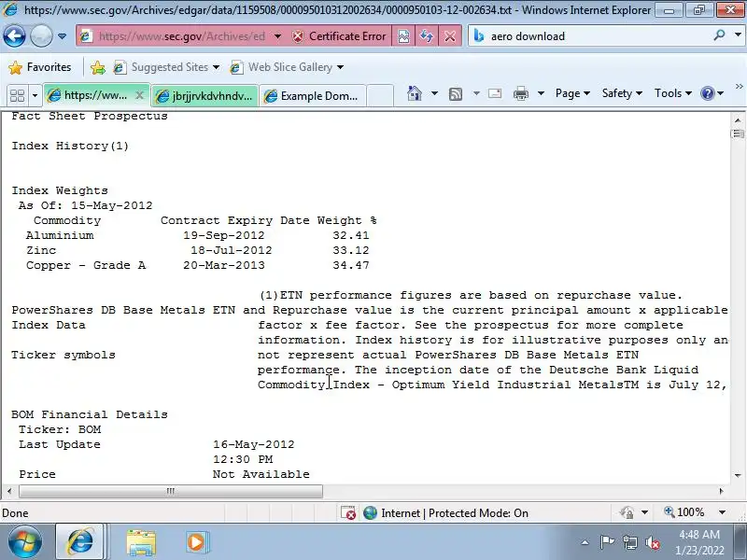Viewport: 747px width, 560px height.
Task: Click the vertical scrollbar down arrow
Action: (738, 475)
